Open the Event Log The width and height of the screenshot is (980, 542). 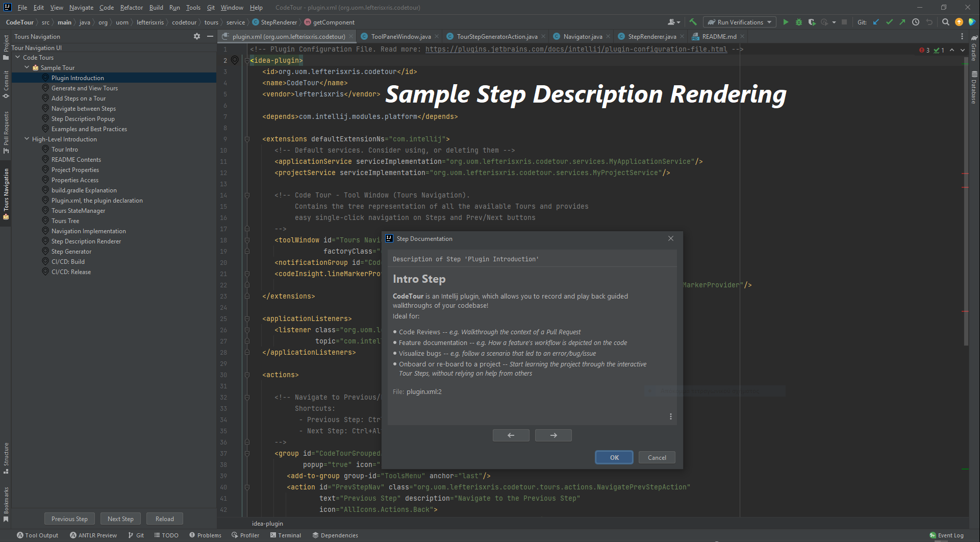pos(946,535)
